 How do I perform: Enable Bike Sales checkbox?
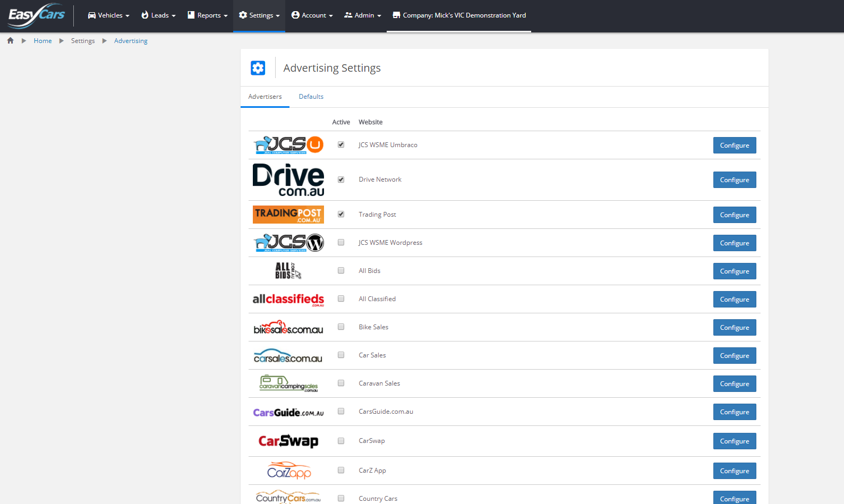click(341, 327)
